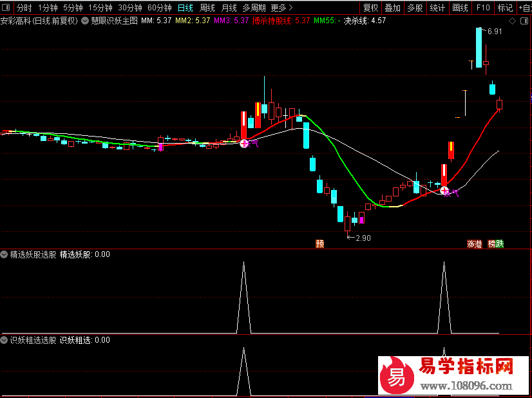Click the split window icon top-right

click(524, 21)
